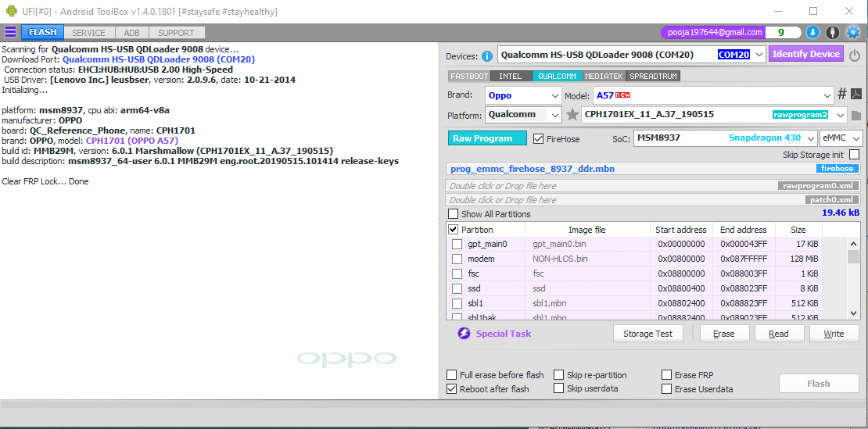868x429 pixels.
Task: Click the firehose file field prog_emmc_firehose_8937_ddr.mbn
Action: 653,169
